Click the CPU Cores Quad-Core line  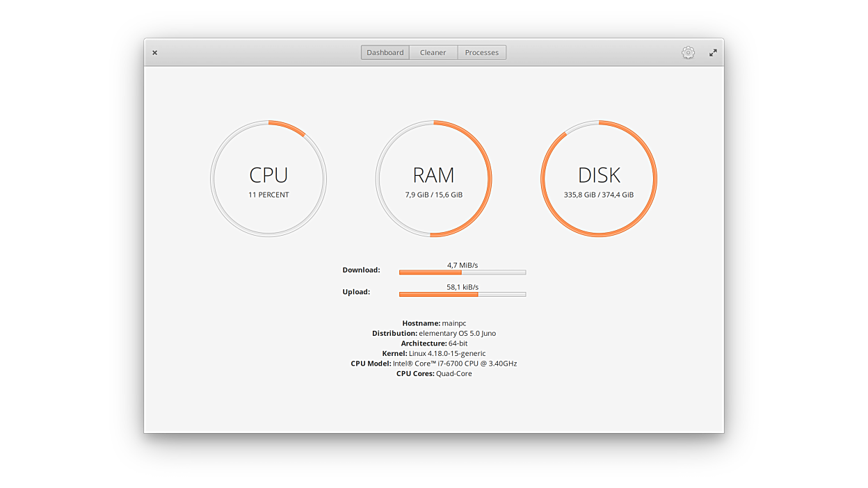point(434,374)
